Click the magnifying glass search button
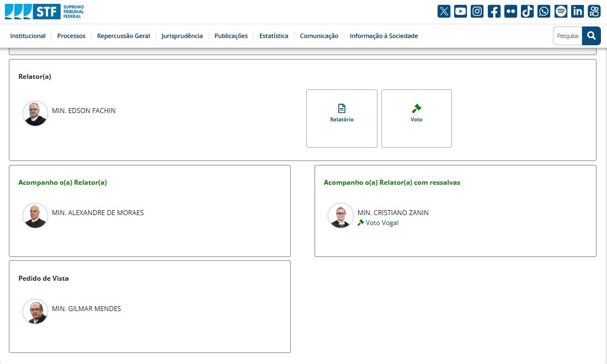607x364 pixels. (x=592, y=36)
